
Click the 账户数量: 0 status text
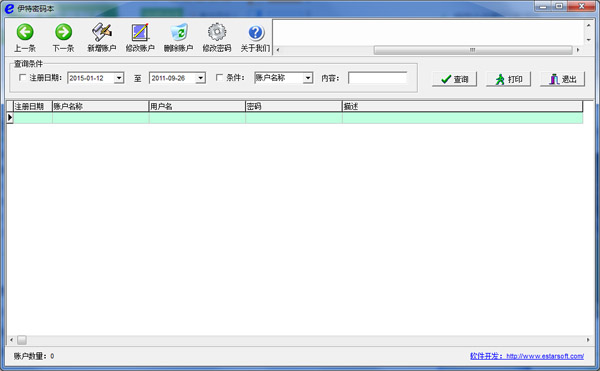(x=34, y=356)
